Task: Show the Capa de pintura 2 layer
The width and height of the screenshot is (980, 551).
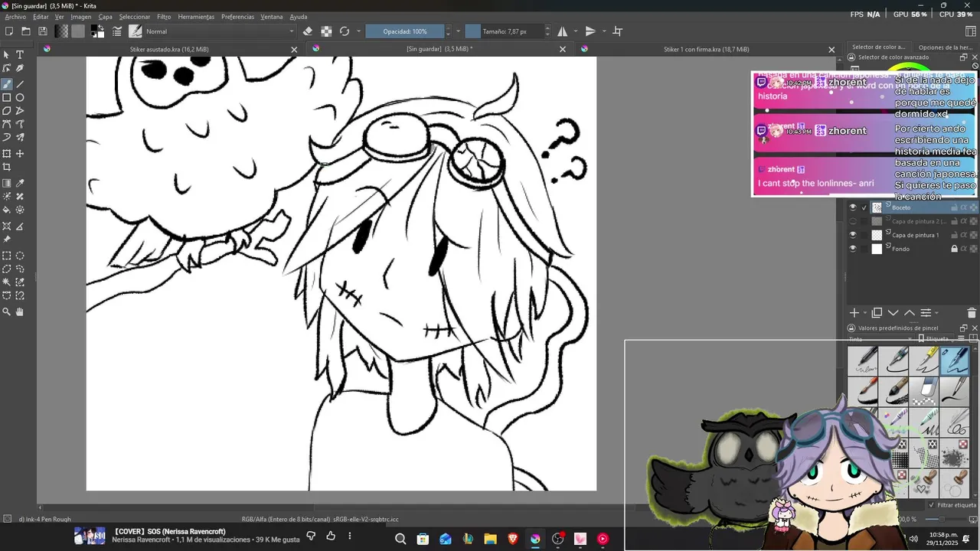Action: click(853, 221)
